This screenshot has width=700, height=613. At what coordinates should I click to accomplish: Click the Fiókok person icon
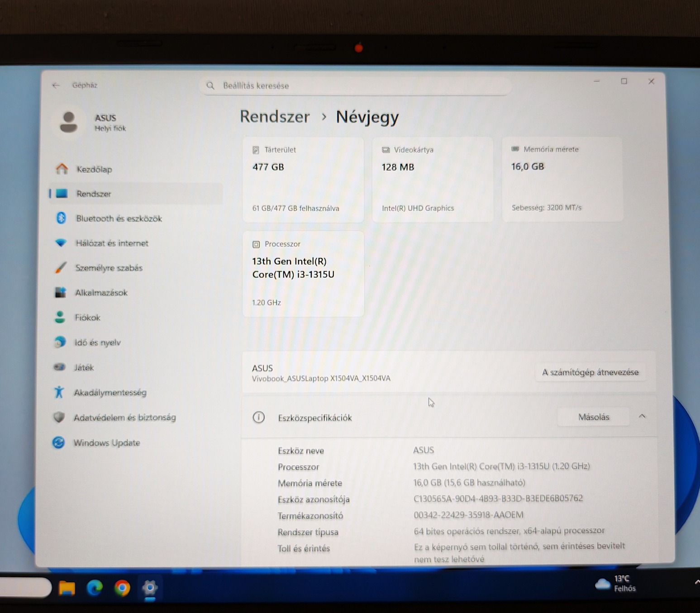point(60,317)
